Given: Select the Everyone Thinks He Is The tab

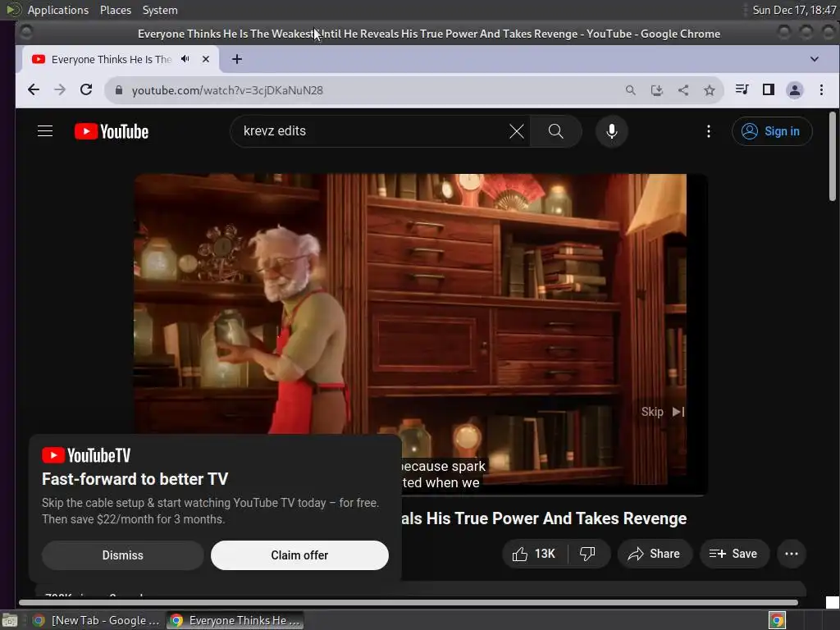Looking at the screenshot, I should click(x=111, y=59).
